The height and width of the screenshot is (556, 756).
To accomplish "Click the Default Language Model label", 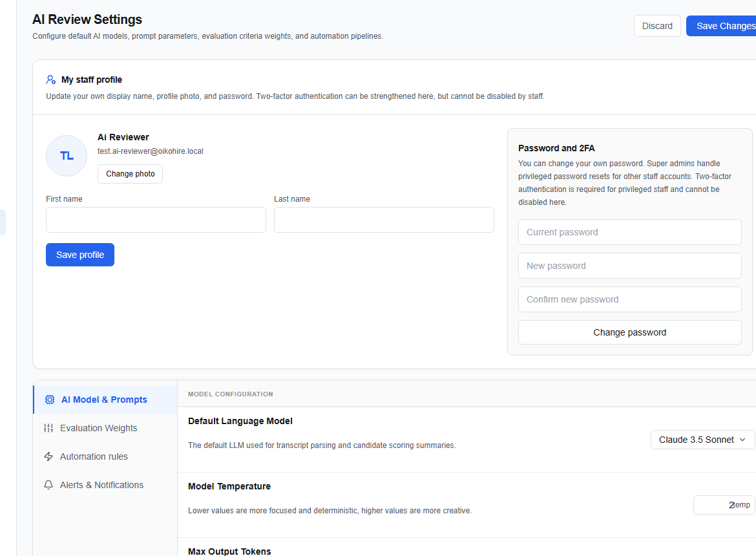I will click(240, 421).
